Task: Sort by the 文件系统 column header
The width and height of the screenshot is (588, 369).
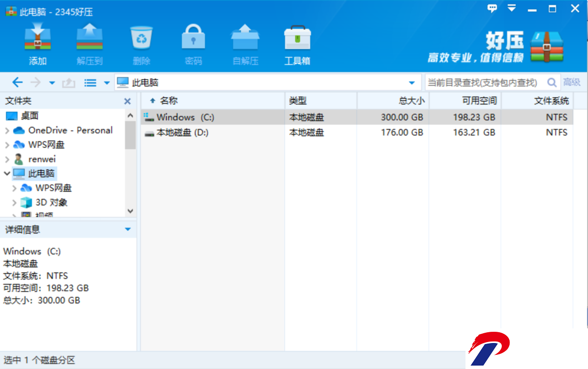Action: [x=537, y=101]
